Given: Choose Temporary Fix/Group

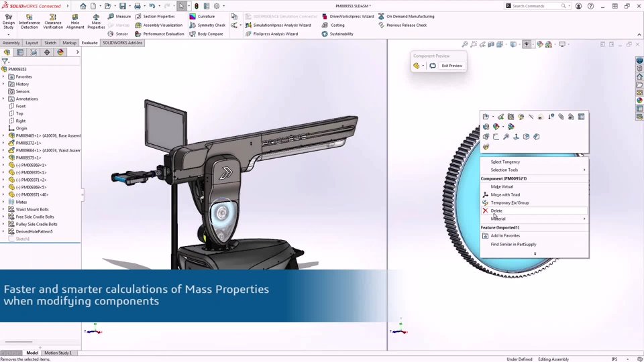Looking at the screenshot, I should coord(510,202).
